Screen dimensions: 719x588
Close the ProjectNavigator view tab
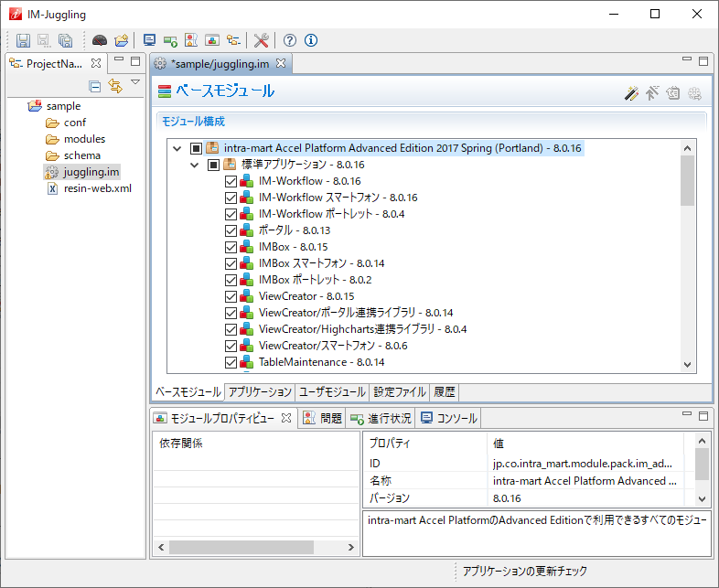tap(96, 63)
